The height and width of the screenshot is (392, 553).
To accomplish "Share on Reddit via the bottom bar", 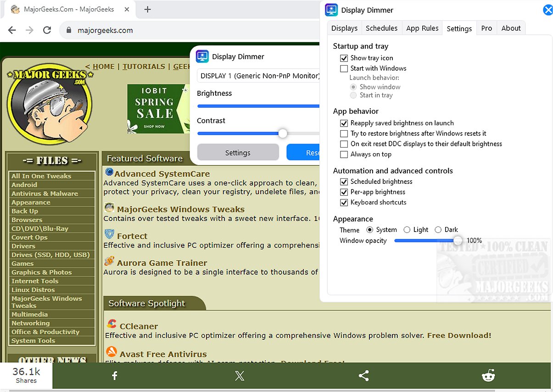I will [x=488, y=376].
